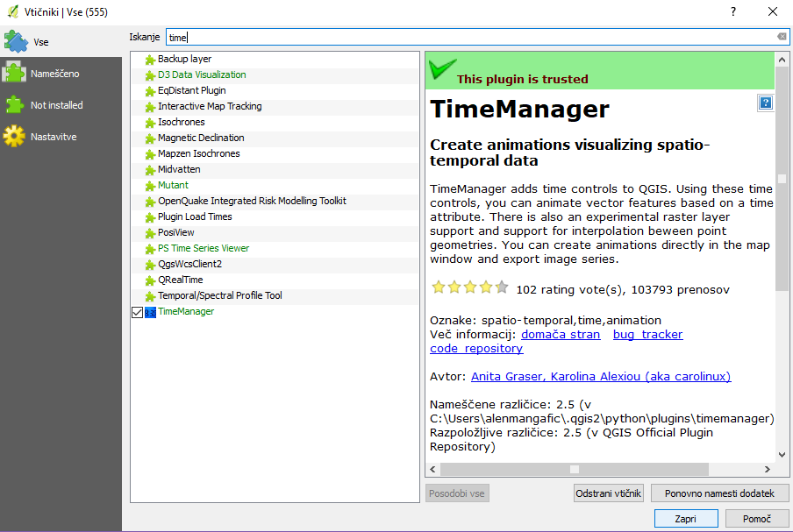Select the QgsWcsClient2 plugin
The height and width of the screenshot is (532, 793).
click(275, 264)
